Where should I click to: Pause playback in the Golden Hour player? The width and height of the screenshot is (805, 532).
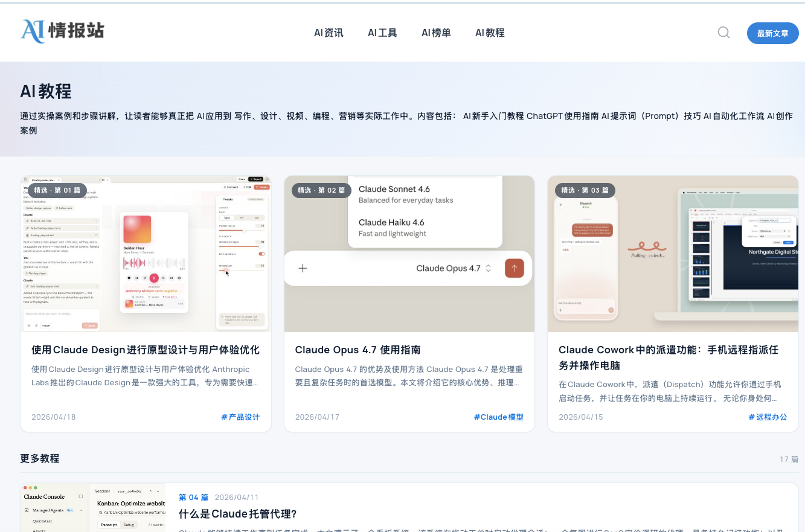[x=155, y=278]
